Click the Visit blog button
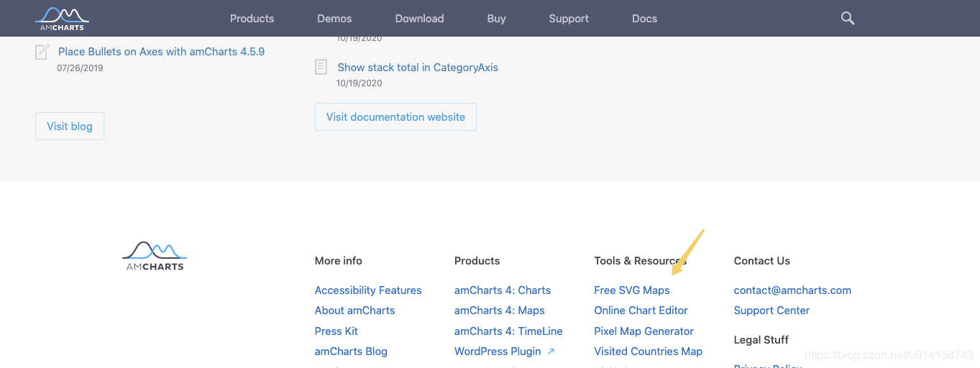 pos(70,126)
